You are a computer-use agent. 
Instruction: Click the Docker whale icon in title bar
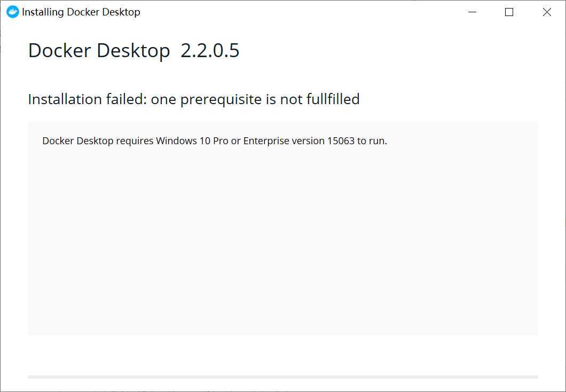tap(12, 12)
